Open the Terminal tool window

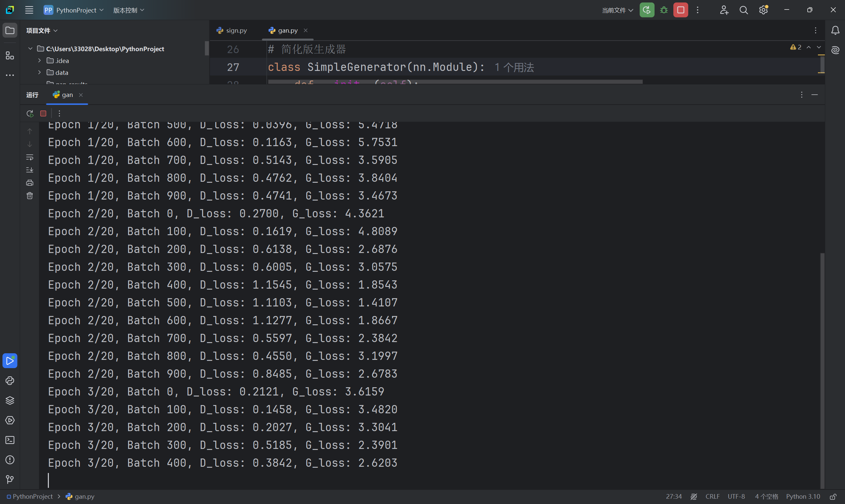(x=10, y=440)
